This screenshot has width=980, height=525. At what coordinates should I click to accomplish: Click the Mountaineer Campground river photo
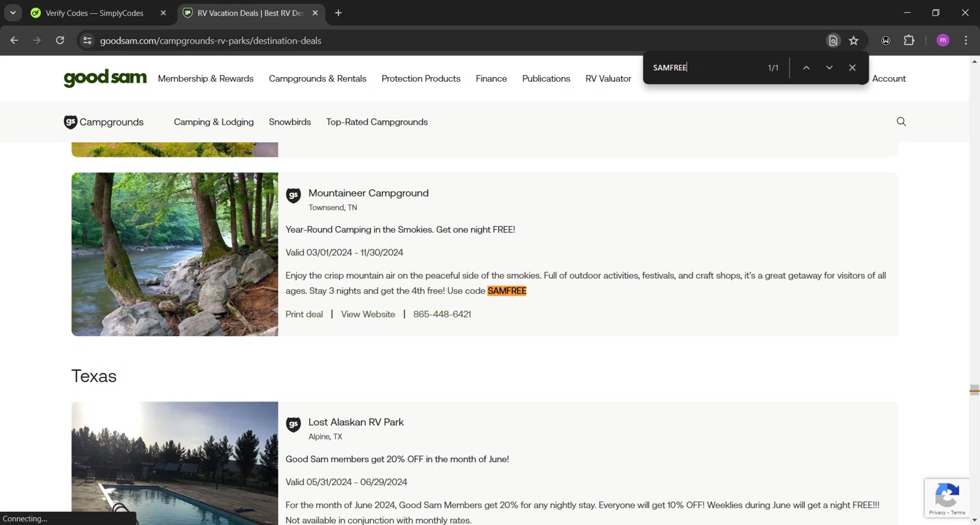point(174,254)
